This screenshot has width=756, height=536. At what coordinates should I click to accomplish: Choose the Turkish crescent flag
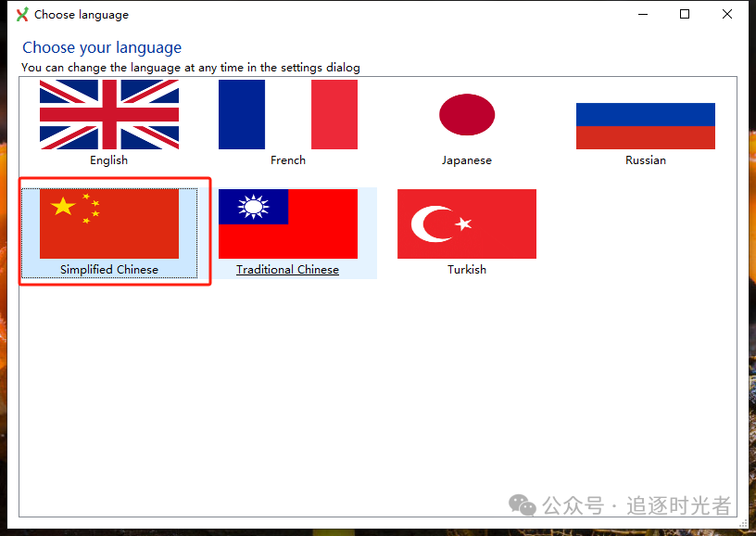467,223
